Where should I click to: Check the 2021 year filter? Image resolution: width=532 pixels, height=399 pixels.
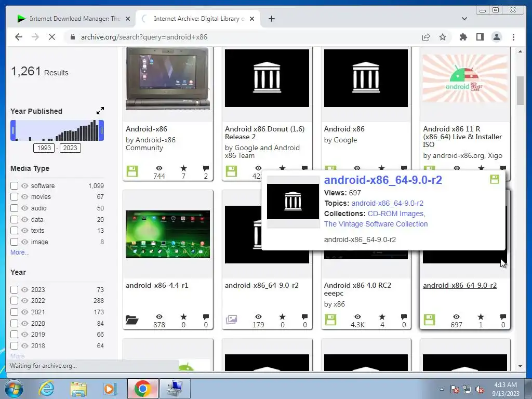[x=14, y=312]
